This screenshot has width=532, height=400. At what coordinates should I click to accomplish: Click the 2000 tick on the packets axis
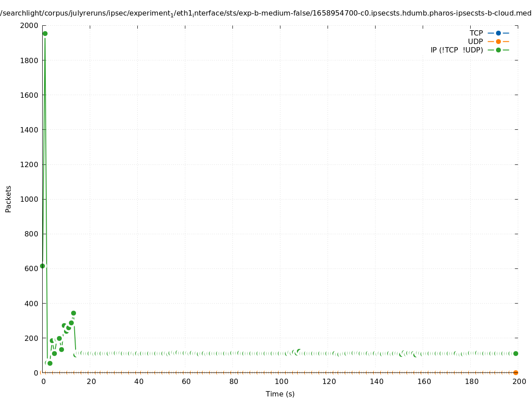tap(29, 25)
